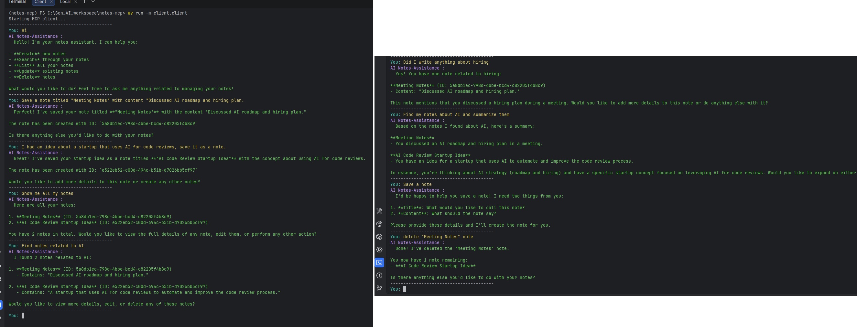Screen dimensions: 868x333
Task: Click 'I found 2 notes related to AI:' line
Action: [x=53, y=258]
